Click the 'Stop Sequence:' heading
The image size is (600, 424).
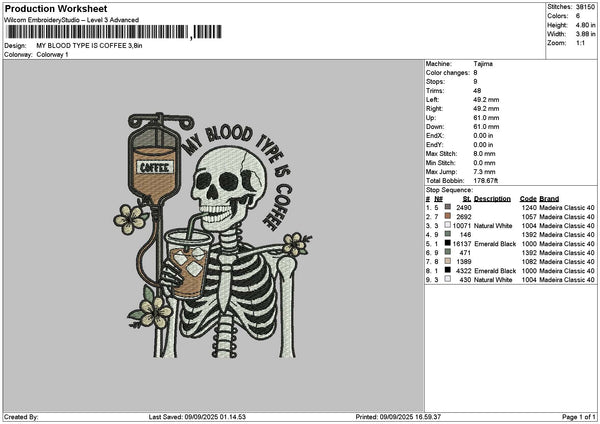click(449, 190)
